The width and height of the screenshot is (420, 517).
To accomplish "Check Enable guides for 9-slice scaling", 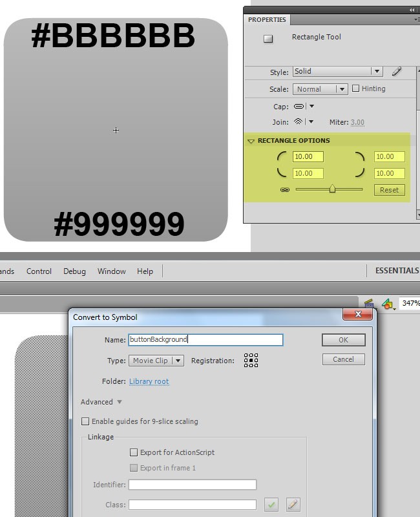I will coord(85,421).
